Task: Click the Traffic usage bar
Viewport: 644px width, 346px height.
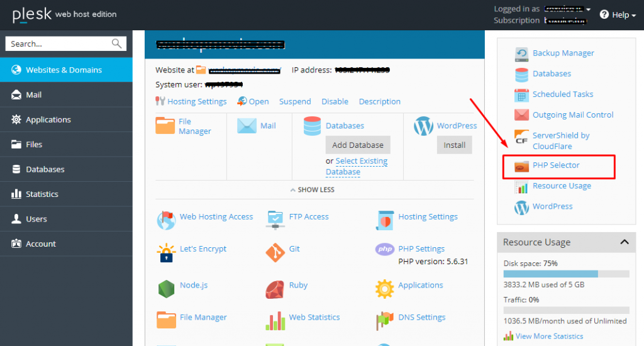Action: (x=567, y=310)
